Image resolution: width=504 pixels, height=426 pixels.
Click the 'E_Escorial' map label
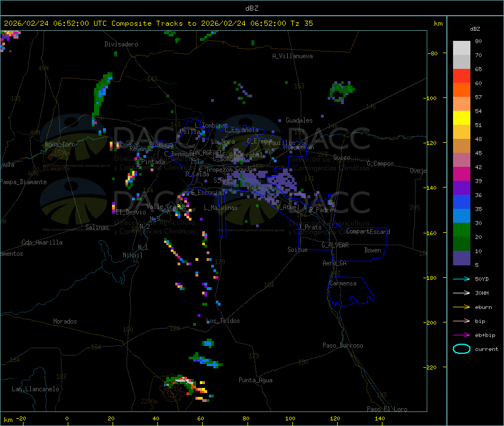[x=208, y=193]
